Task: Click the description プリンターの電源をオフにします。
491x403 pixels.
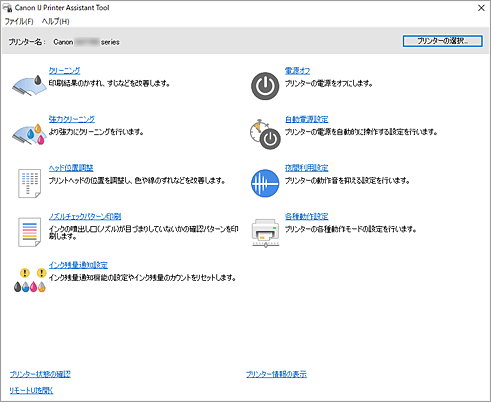Action: pos(328,83)
